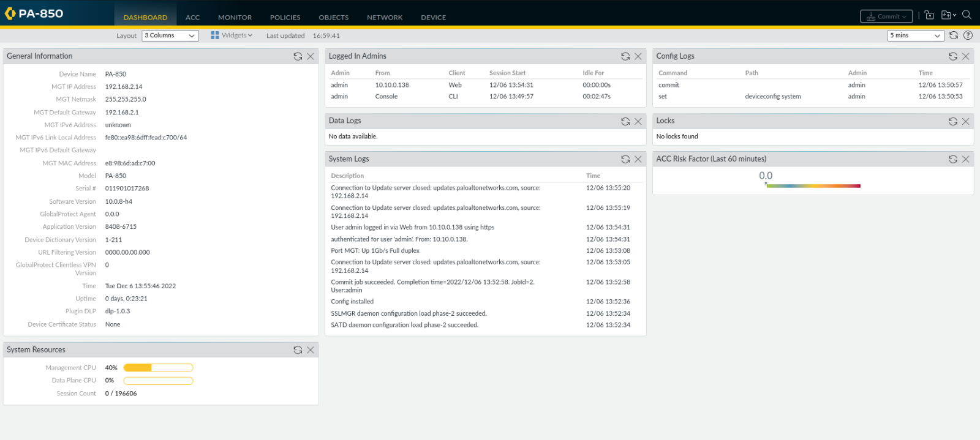Screen dimensions: 980x440
Task: Go to the MONITOR tab
Action: 235,17
